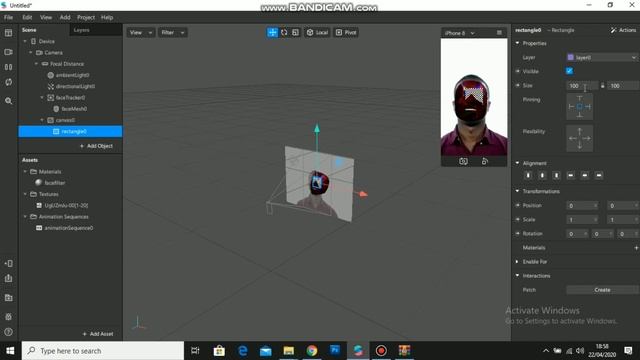The height and width of the screenshot is (360, 640).
Task: Click Add Asset button
Action: tap(98, 334)
